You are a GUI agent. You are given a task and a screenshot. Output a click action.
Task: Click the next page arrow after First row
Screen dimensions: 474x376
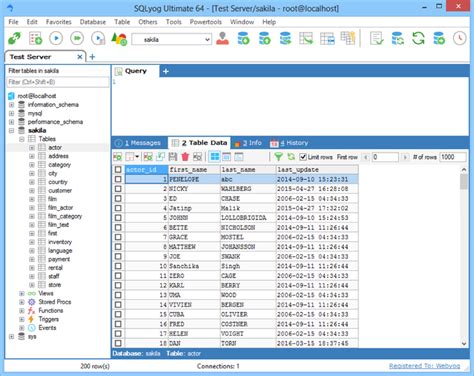(405, 157)
